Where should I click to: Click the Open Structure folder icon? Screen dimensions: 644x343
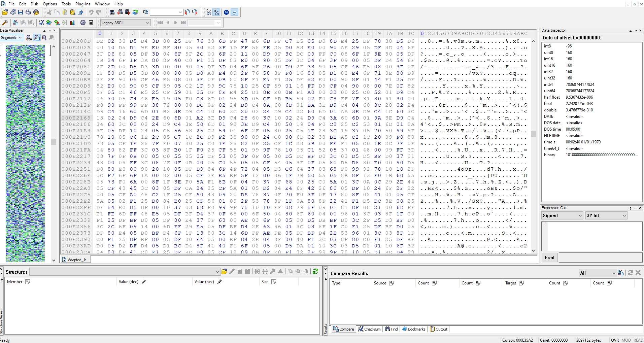click(224, 272)
